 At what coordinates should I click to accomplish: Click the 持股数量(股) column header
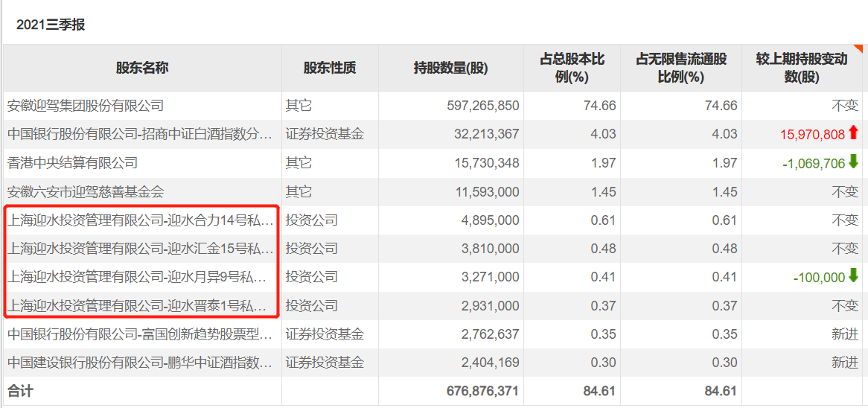click(x=451, y=68)
